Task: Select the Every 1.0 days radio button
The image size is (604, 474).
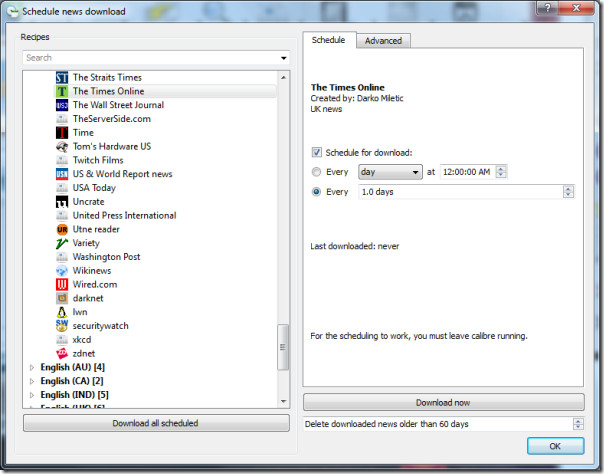Action: point(316,192)
